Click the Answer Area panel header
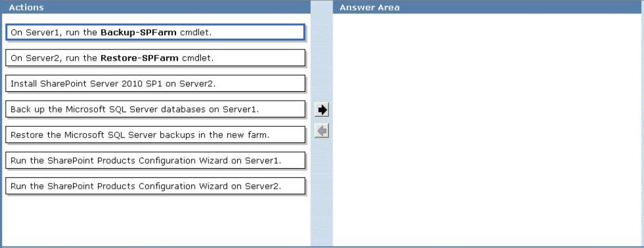 click(x=487, y=7)
